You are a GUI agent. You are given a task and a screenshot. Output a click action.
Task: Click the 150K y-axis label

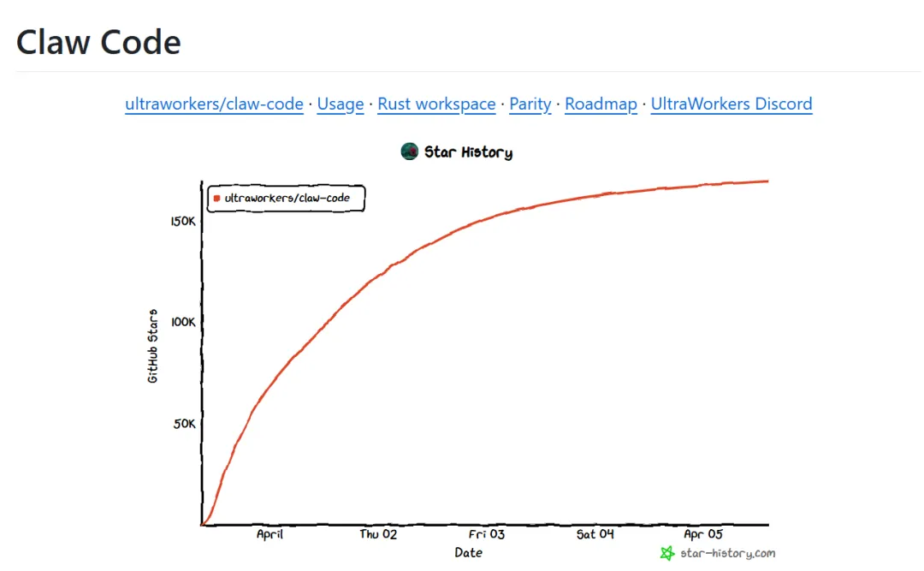183,221
